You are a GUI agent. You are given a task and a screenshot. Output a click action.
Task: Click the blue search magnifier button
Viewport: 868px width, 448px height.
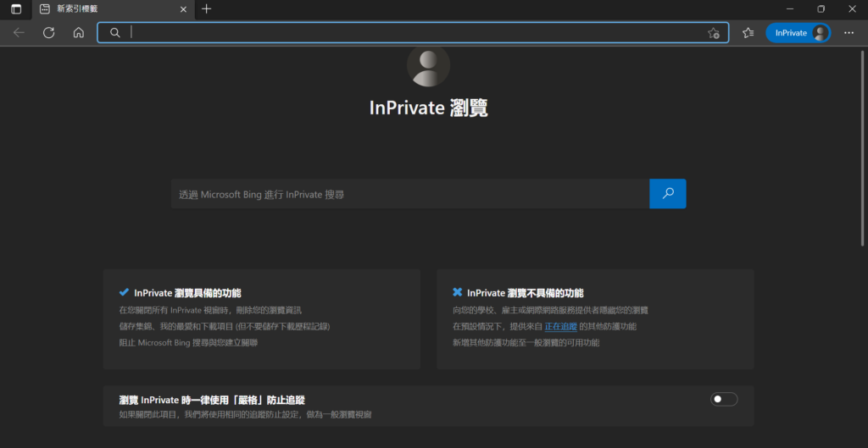pos(668,194)
